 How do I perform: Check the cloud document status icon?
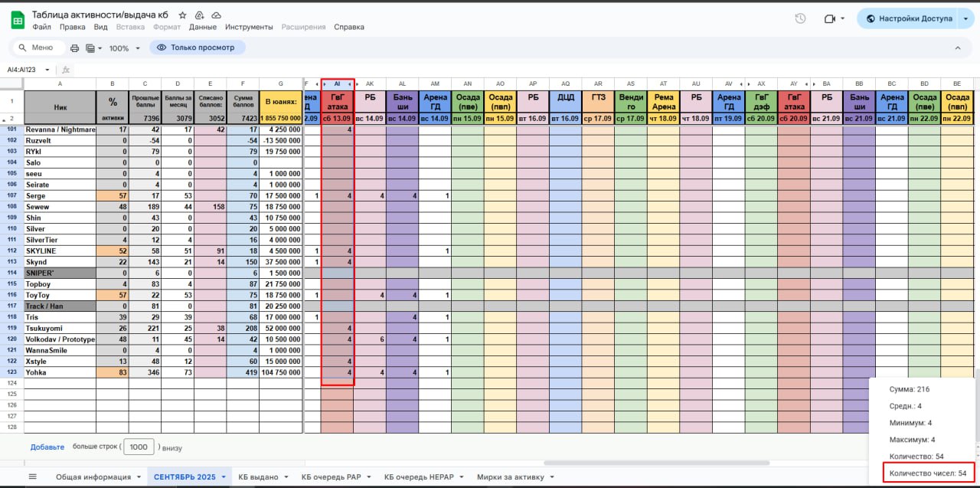(216, 15)
